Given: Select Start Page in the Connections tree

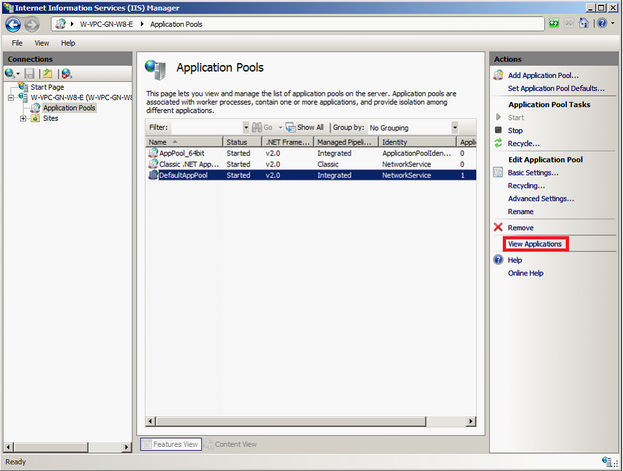Looking at the screenshot, I should [x=47, y=87].
